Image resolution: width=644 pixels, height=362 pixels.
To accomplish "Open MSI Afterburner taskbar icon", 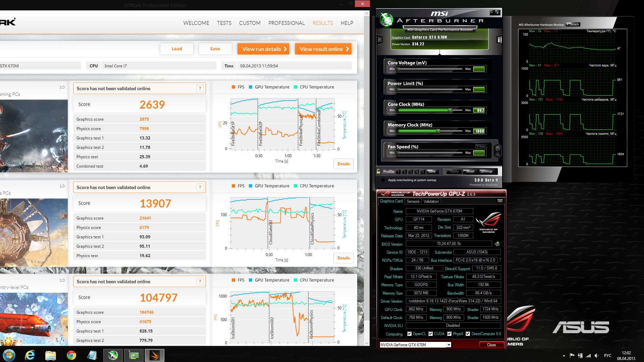I will tap(113, 355).
